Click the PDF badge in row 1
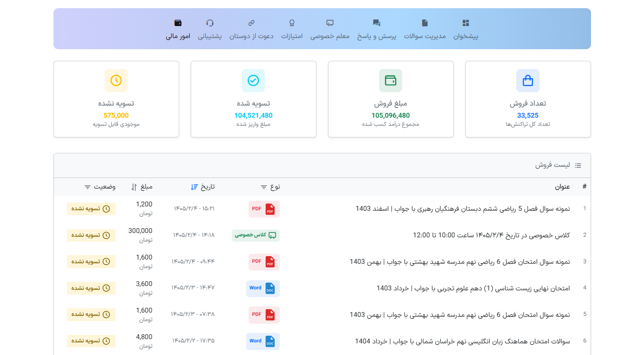Image resolution: width=644 pixels, height=355 pixels. (264, 209)
